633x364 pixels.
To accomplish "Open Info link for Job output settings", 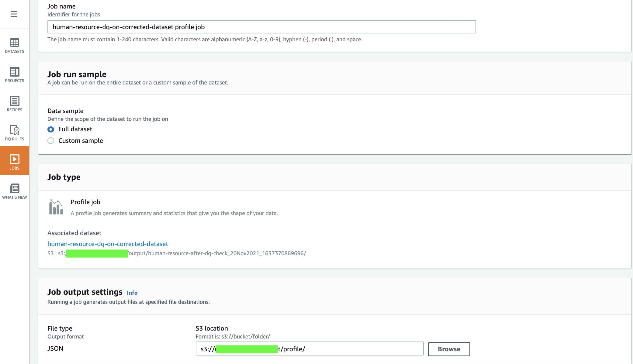I will [x=132, y=293].
